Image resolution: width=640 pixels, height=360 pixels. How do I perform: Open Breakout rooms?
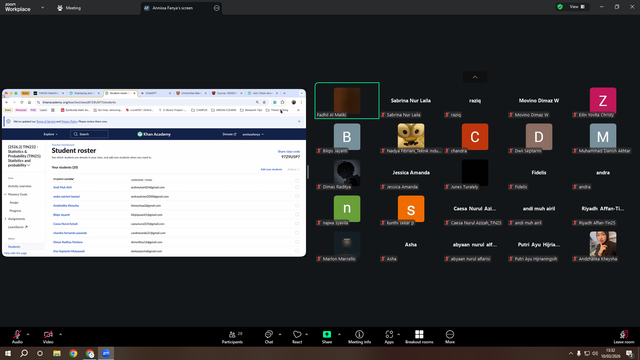click(419, 337)
